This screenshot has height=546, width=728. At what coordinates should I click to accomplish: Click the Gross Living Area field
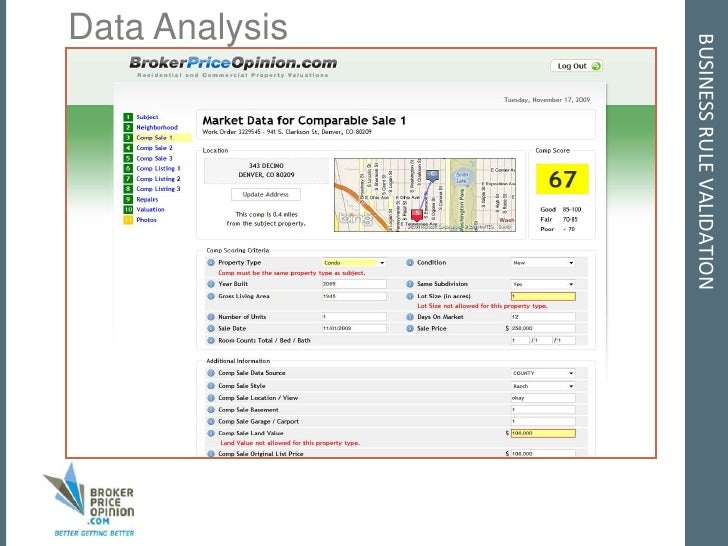click(x=354, y=296)
